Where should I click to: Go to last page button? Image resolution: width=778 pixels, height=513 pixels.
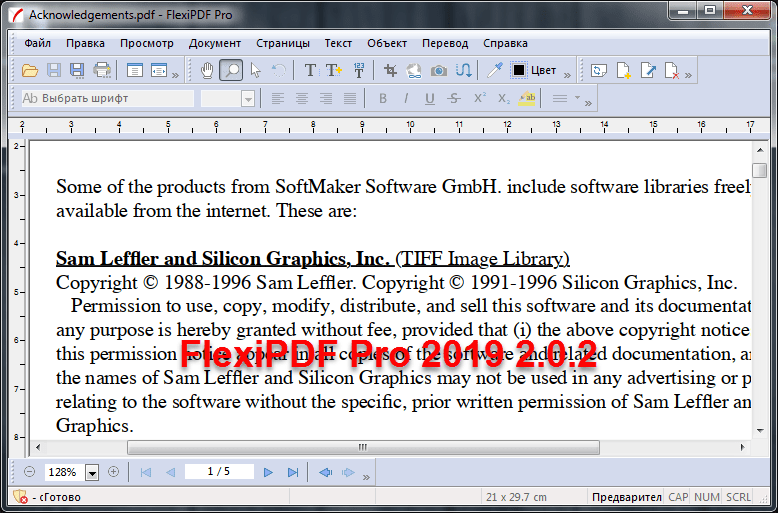293,472
